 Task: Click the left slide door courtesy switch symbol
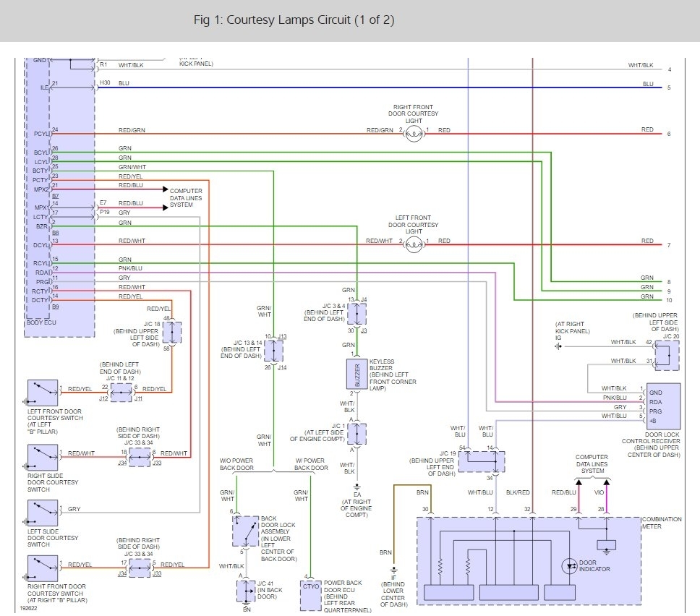(42, 513)
